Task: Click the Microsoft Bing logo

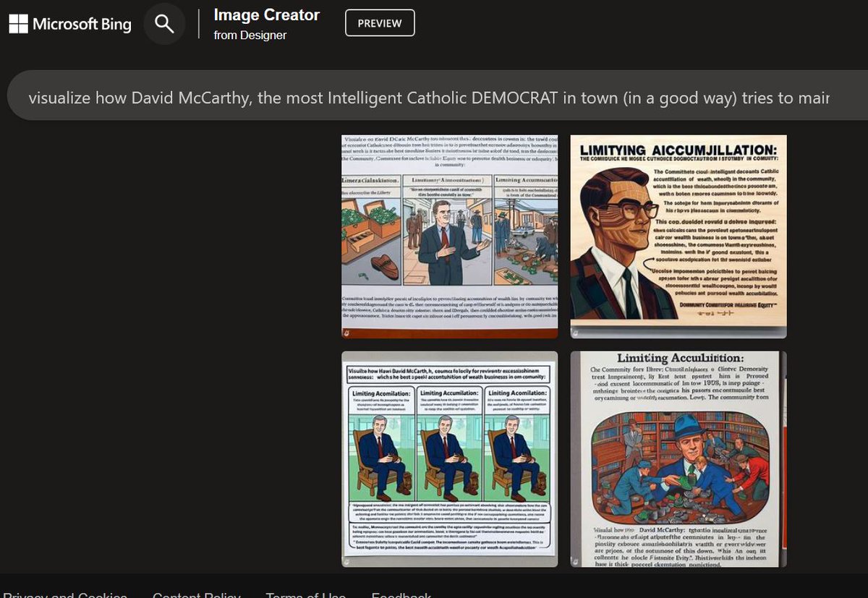Action: coord(70,24)
